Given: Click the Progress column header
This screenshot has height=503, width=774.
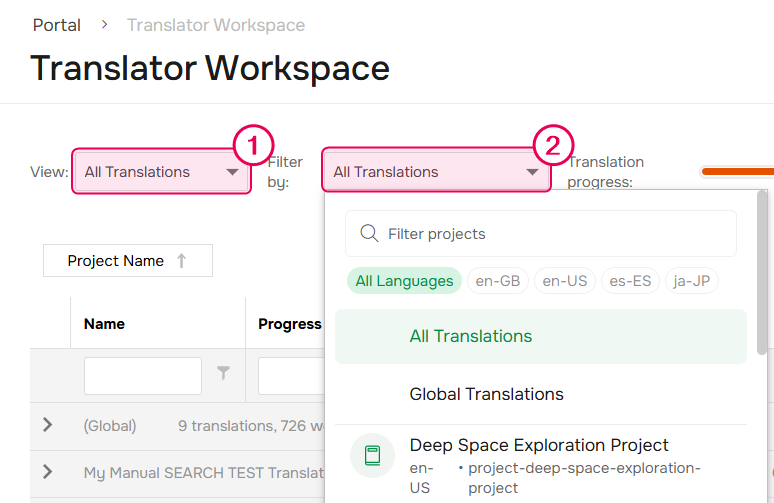Looking at the screenshot, I should tap(290, 324).
